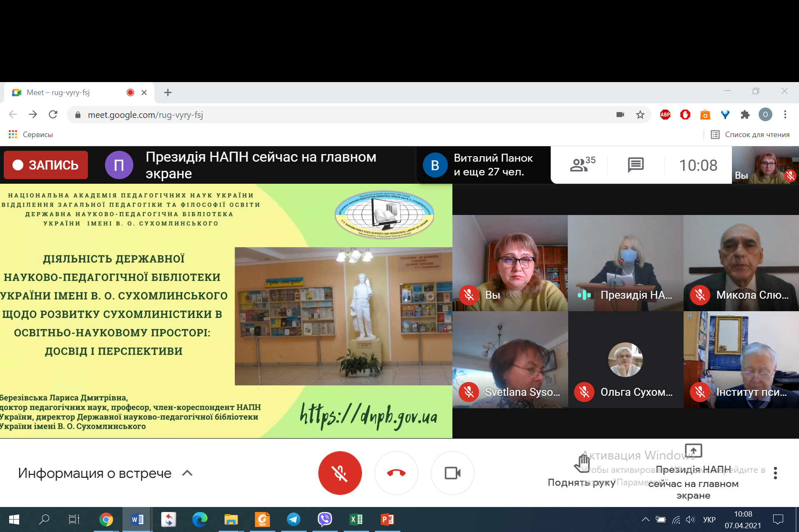Screen dimensions: 799x532
Task: Show hidden system tray icons
Action: point(645,520)
